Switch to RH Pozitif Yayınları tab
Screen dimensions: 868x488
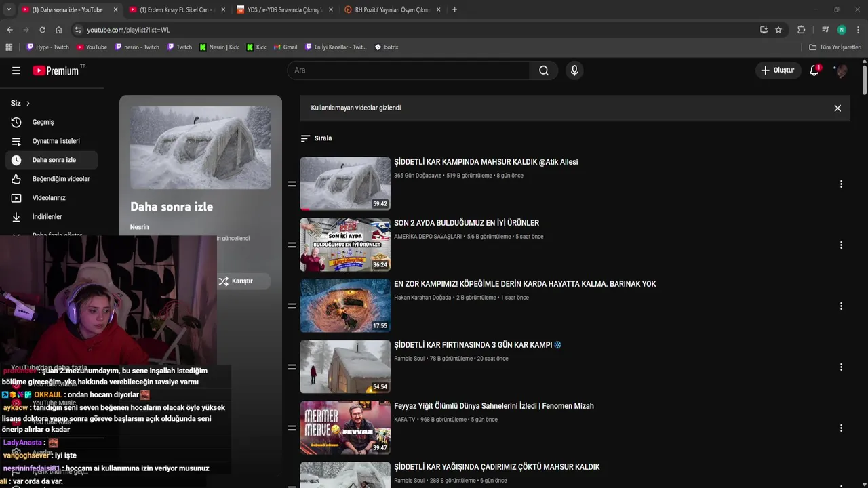[392, 9]
